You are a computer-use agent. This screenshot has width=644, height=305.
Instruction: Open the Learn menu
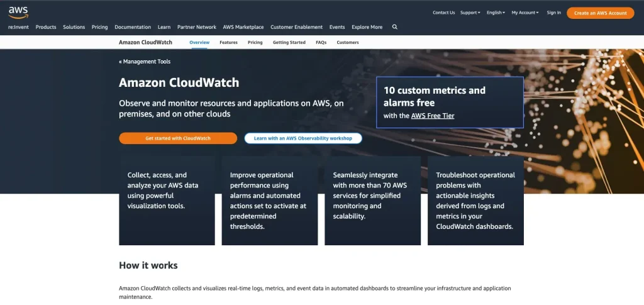tap(164, 27)
